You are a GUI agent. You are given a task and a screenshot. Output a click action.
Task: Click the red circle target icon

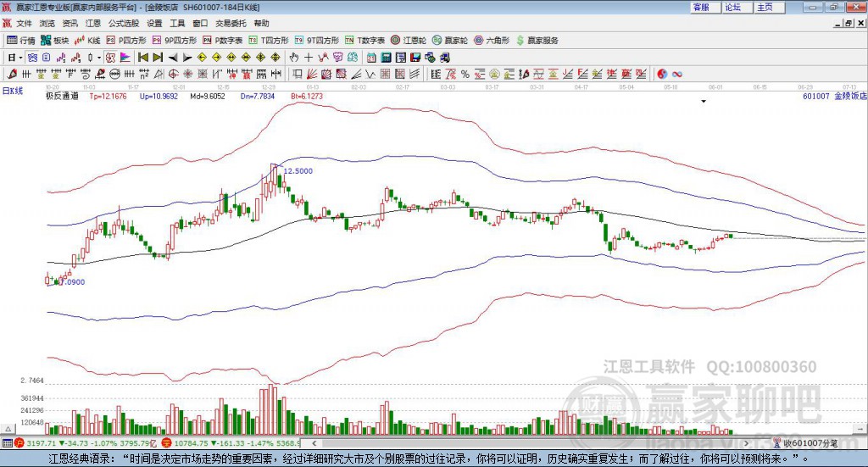pyautogui.click(x=173, y=74)
